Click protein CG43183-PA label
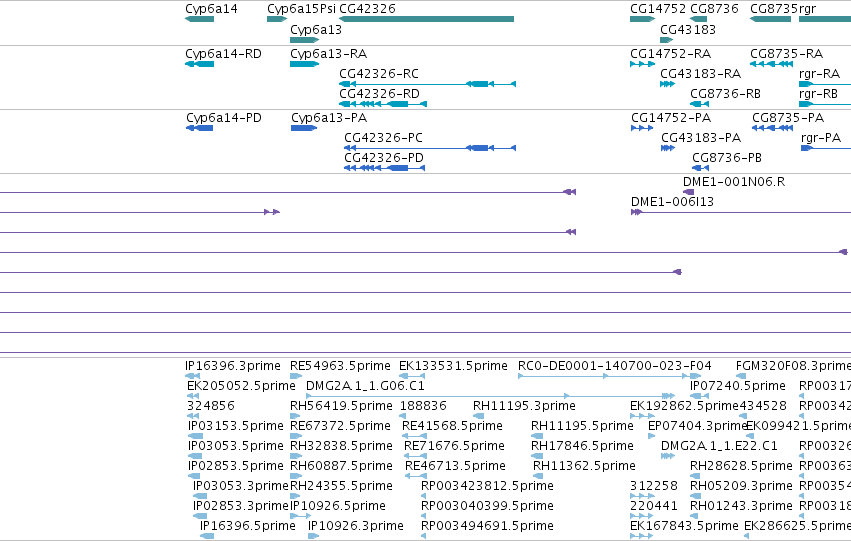Screen dimensions: 851x541 point(701,138)
